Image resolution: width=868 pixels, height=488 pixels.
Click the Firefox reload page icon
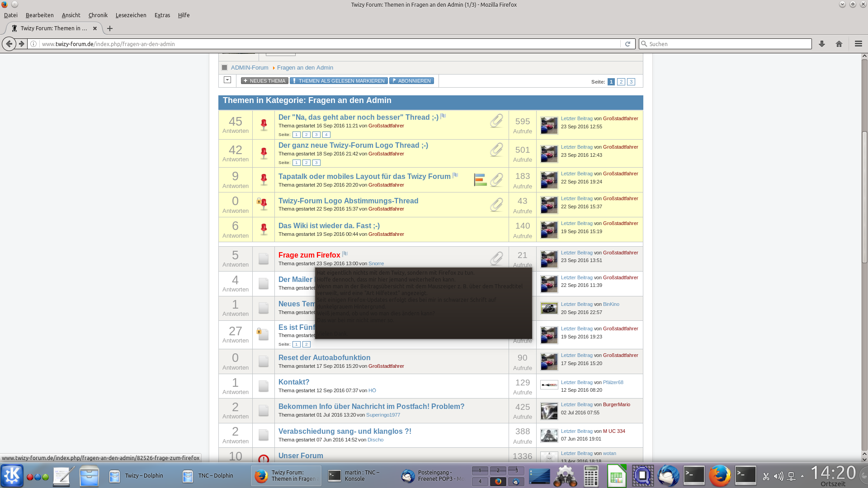click(627, 44)
